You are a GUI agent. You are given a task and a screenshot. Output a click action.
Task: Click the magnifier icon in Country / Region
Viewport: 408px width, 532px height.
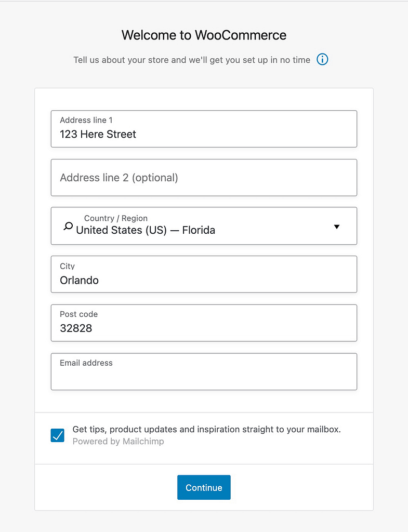(68, 227)
